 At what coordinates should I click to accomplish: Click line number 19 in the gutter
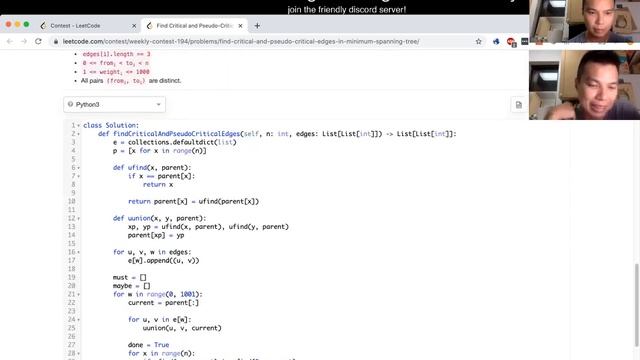click(71, 278)
